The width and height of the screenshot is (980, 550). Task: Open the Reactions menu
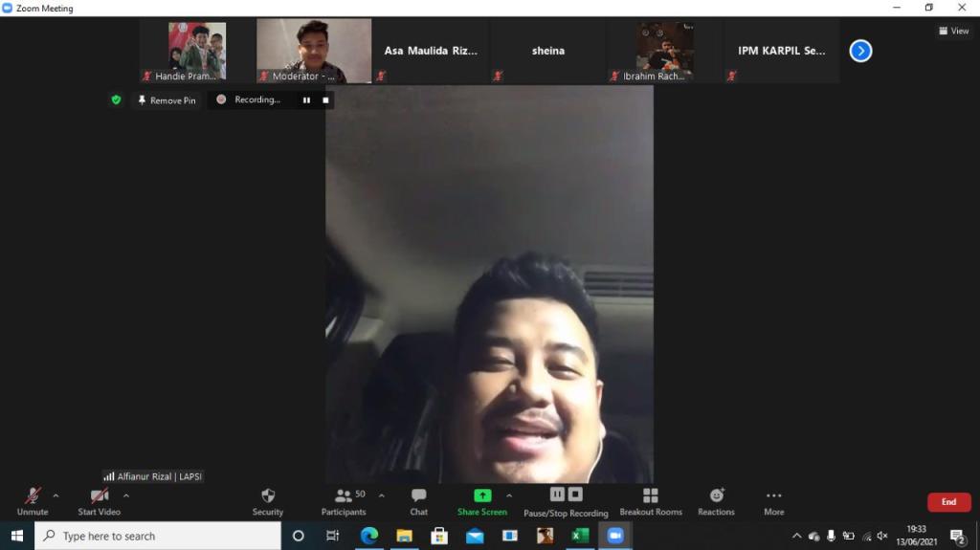pos(716,500)
